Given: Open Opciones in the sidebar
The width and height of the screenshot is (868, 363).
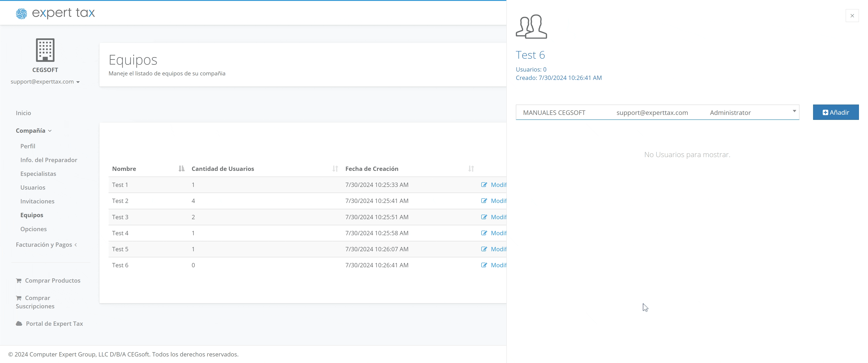Looking at the screenshot, I should (33, 229).
